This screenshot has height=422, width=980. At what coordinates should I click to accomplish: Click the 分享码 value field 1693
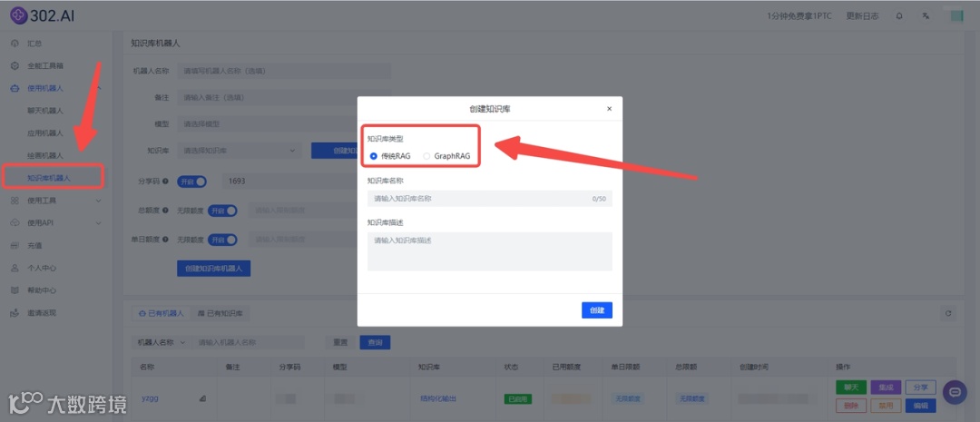click(x=289, y=182)
